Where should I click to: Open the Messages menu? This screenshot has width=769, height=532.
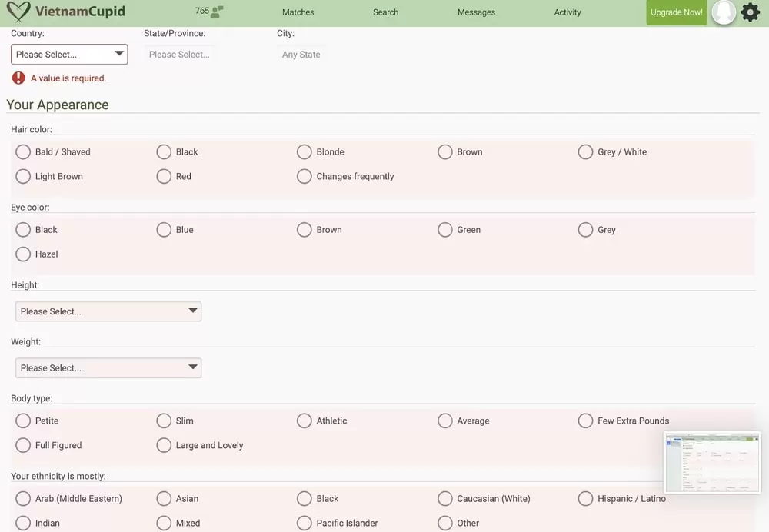476,12
